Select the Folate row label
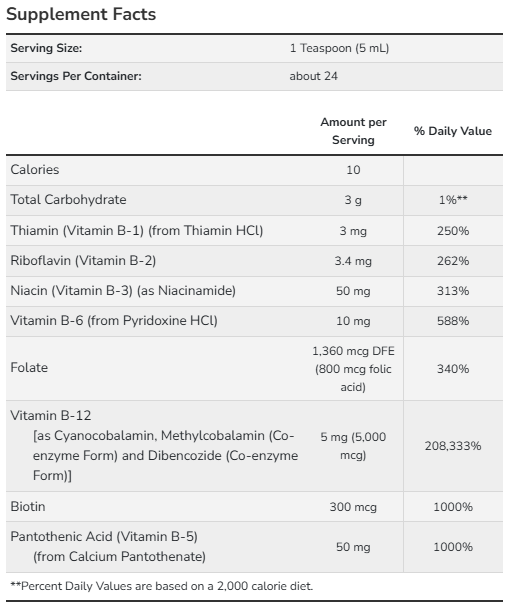The width and height of the screenshot is (511, 607). [29, 368]
